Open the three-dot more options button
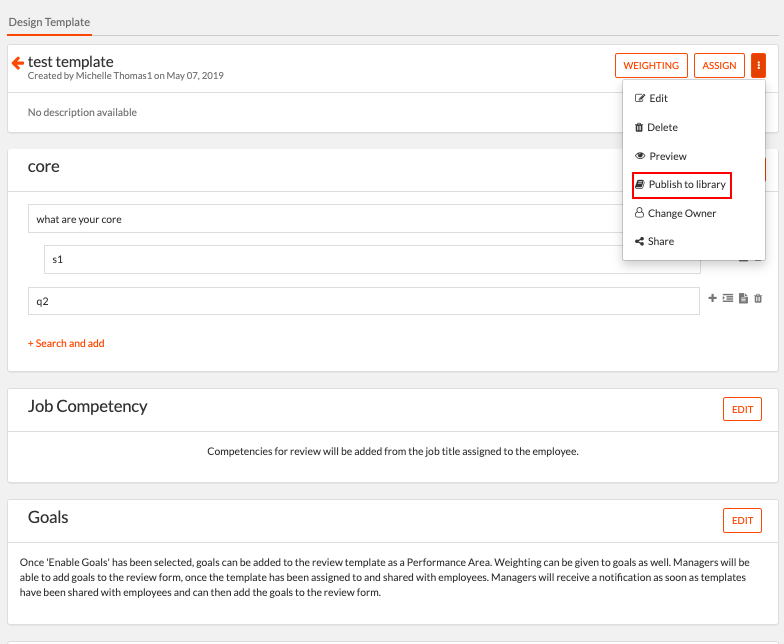The width and height of the screenshot is (784, 644). [x=758, y=66]
